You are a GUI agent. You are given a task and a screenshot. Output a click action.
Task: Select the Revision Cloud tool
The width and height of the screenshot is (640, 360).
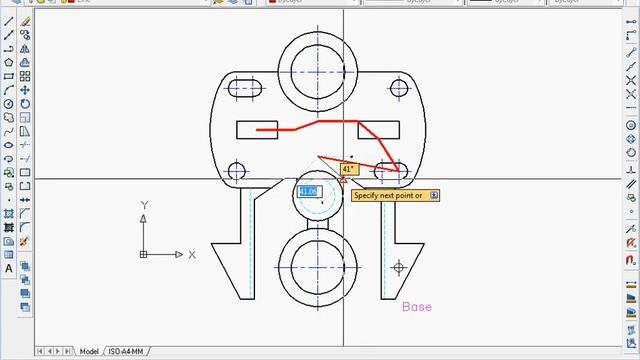9,118
